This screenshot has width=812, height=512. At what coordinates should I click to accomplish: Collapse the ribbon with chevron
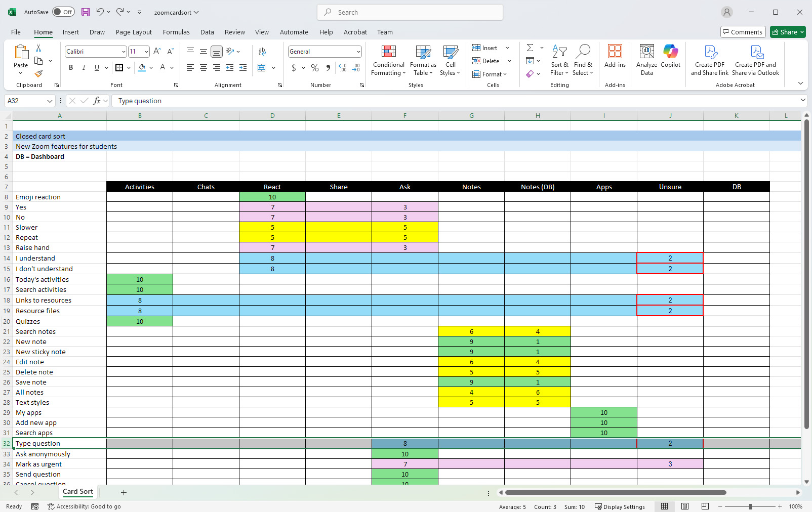click(x=800, y=83)
